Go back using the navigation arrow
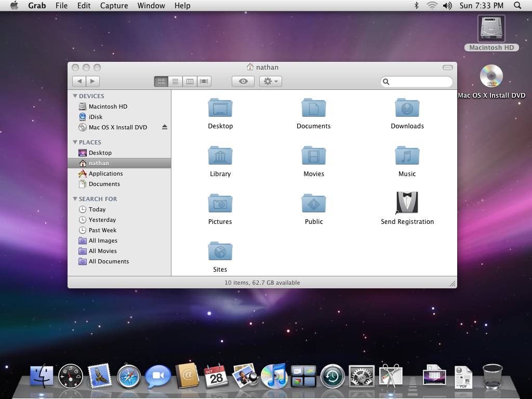 (79, 81)
